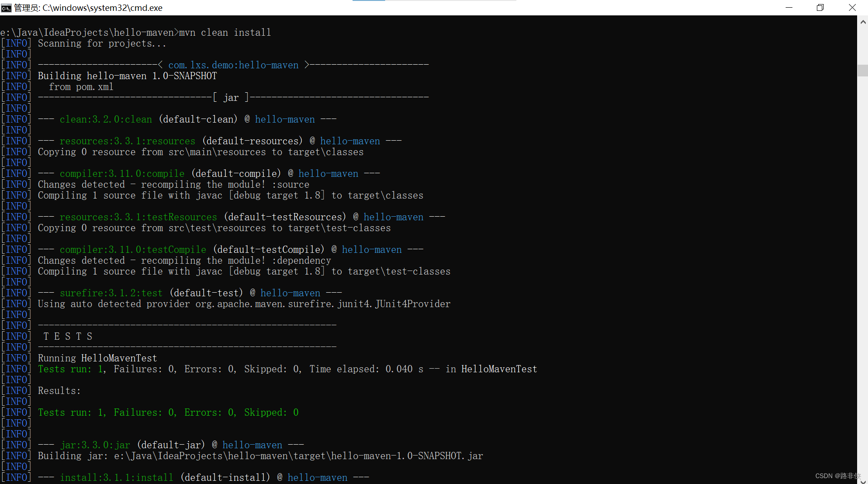
Task: Click 'src\main\resources to target\classes' line
Action: click(200, 152)
